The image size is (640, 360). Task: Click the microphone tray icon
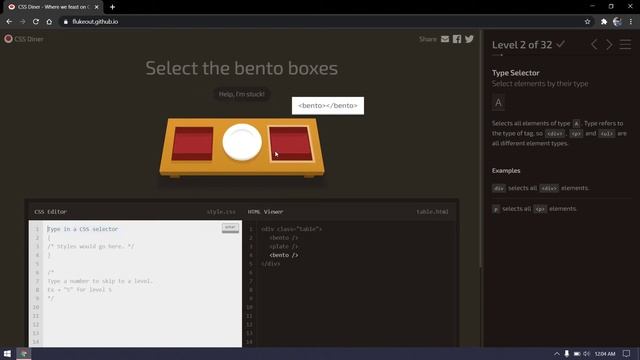pyautogui.click(x=567, y=353)
